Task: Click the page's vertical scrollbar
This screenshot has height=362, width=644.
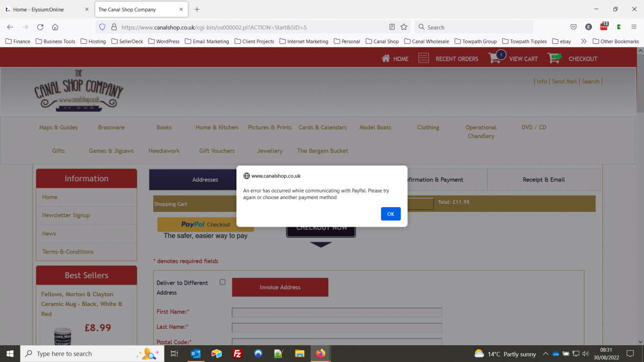Action: pos(640,204)
